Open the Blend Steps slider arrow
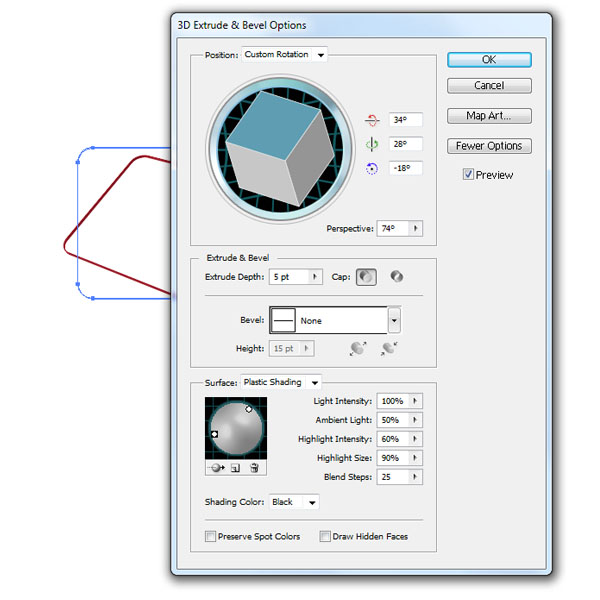 415,476
